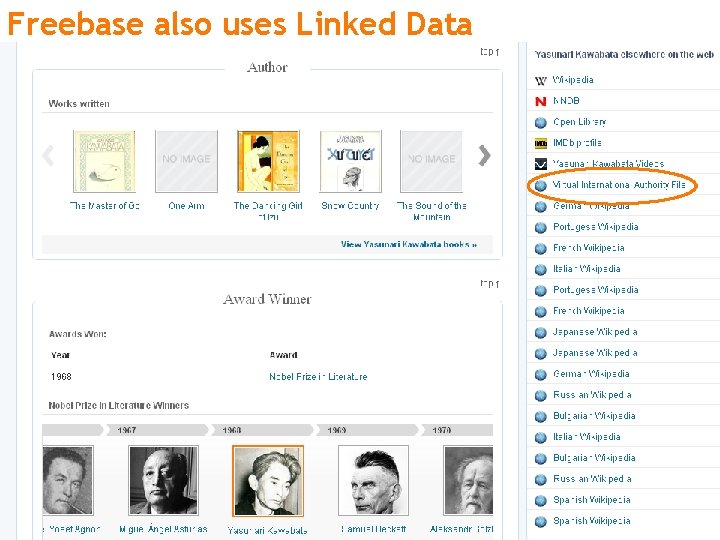Click The Master of Go book cover
This screenshot has height=540, width=720.
click(x=104, y=162)
